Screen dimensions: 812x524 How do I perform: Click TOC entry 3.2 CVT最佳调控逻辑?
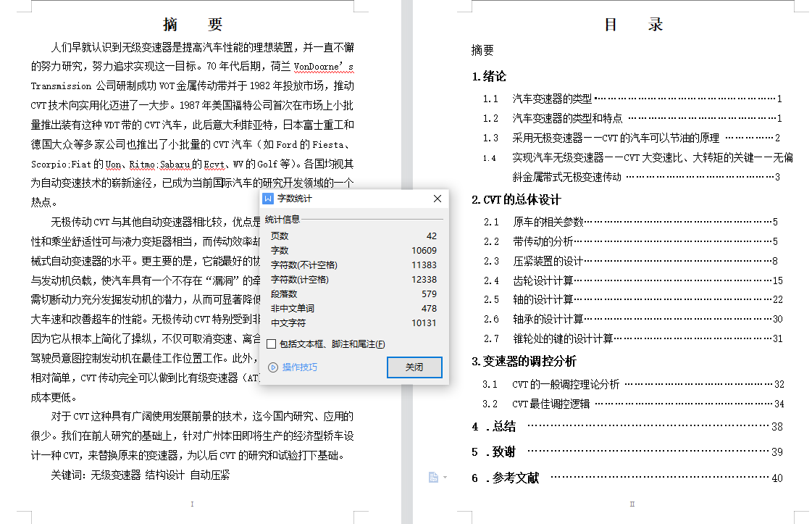coord(551,404)
